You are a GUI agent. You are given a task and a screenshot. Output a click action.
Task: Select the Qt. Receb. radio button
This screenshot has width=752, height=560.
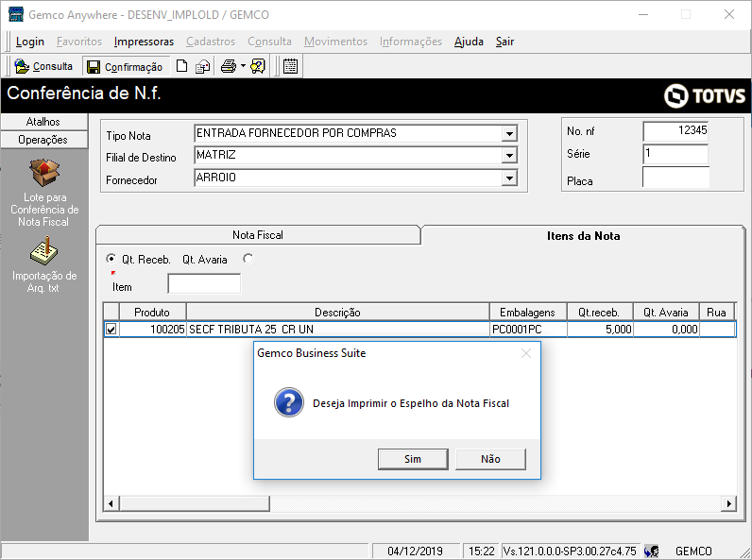click(x=111, y=259)
